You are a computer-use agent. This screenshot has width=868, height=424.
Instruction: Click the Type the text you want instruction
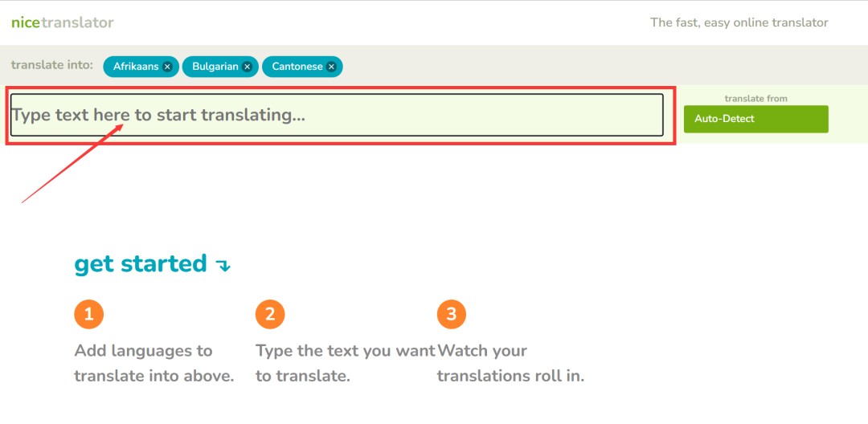tap(345, 363)
